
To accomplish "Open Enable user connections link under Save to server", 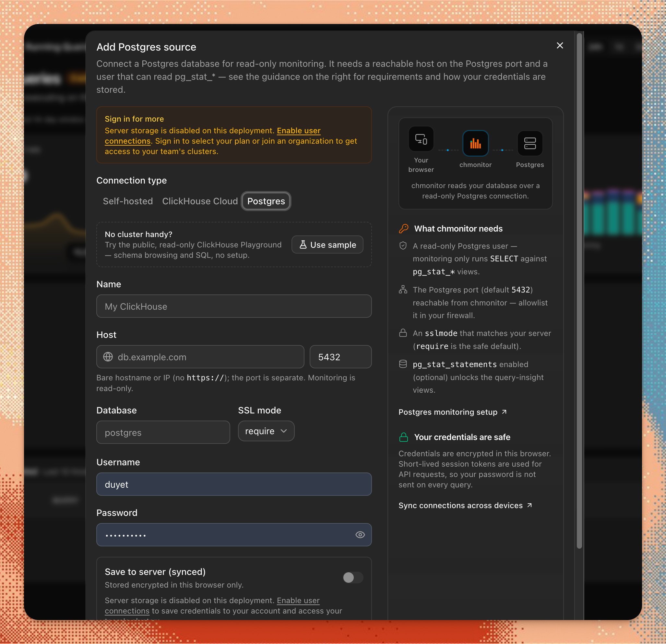I will (212, 606).
